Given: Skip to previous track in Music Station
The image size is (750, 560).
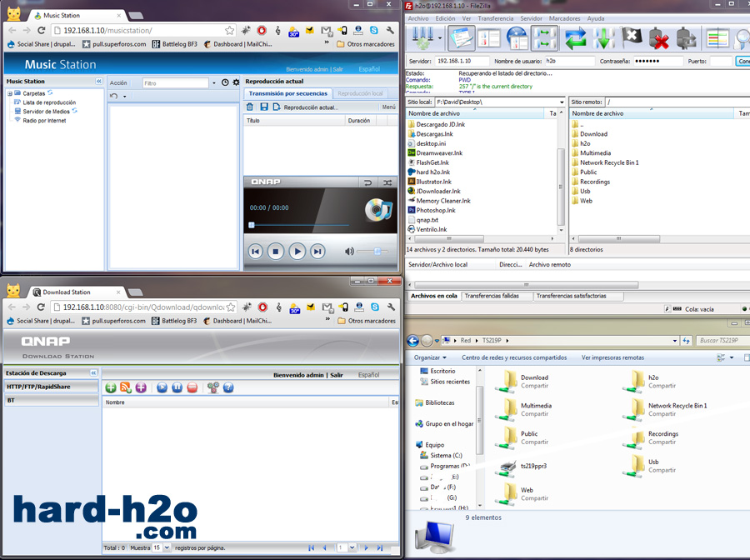Looking at the screenshot, I should tap(256, 252).
